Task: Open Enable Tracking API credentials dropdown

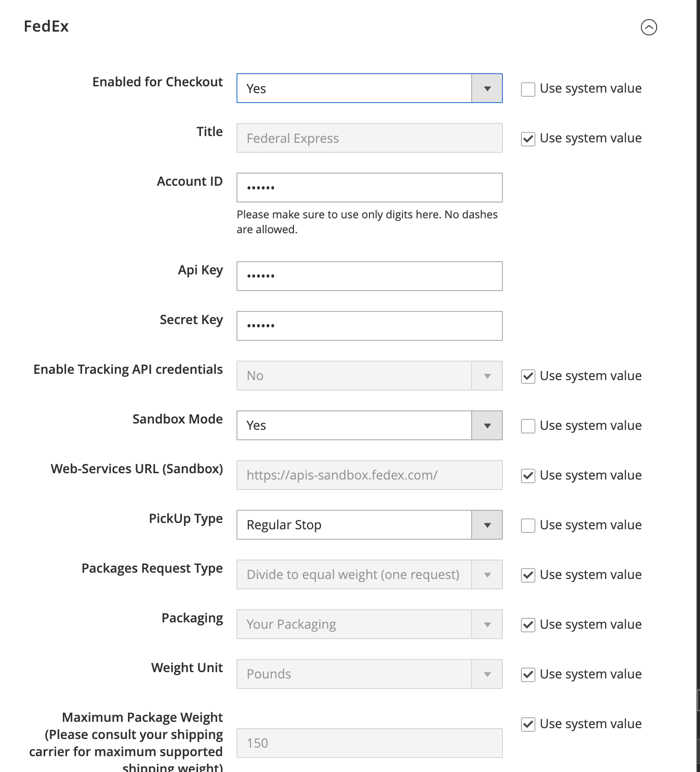Action: (369, 376)
